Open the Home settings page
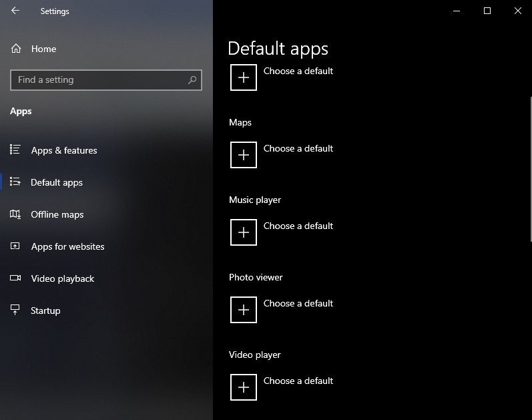The image size is (532, 420). [44, 49]
